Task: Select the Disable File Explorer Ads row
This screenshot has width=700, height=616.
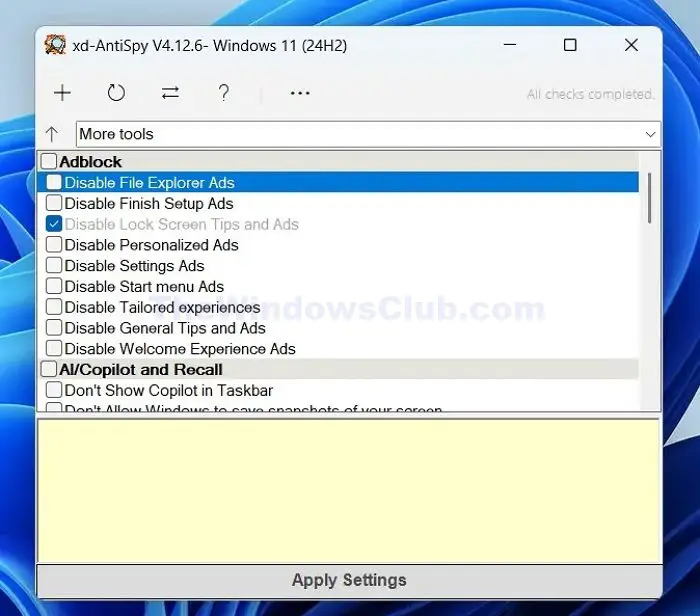Action: coord(338,182)
